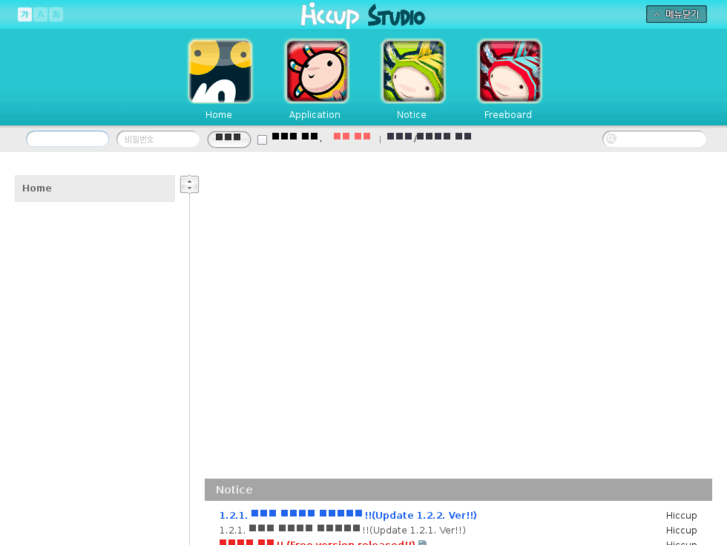Viewport: 727px width, 545px height.
Task: Open the Notice section header
Action: point(458,490)
